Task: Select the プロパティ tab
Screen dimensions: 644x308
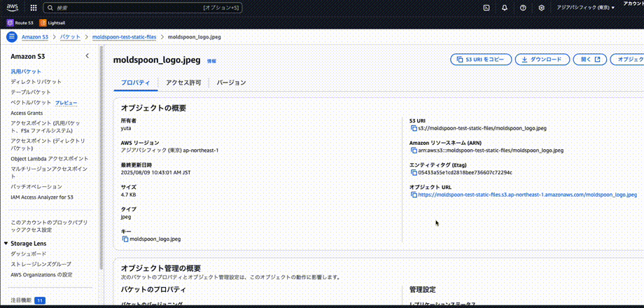Action: [136, 83]
